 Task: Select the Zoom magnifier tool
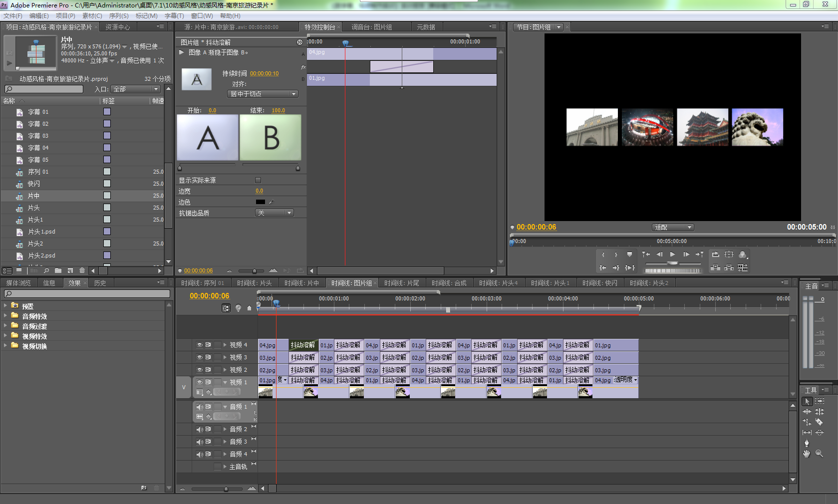coord(819,454)
